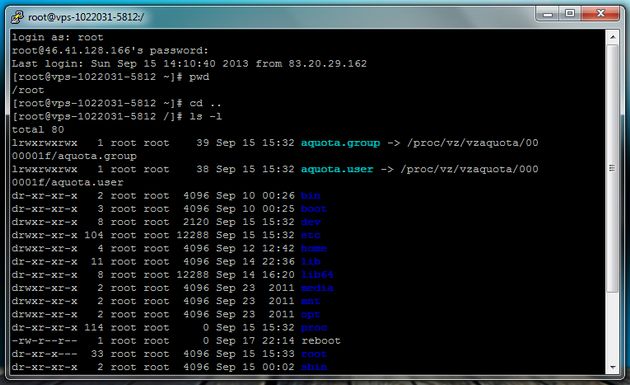Click the scrollbar down arrow

(612, 367)
